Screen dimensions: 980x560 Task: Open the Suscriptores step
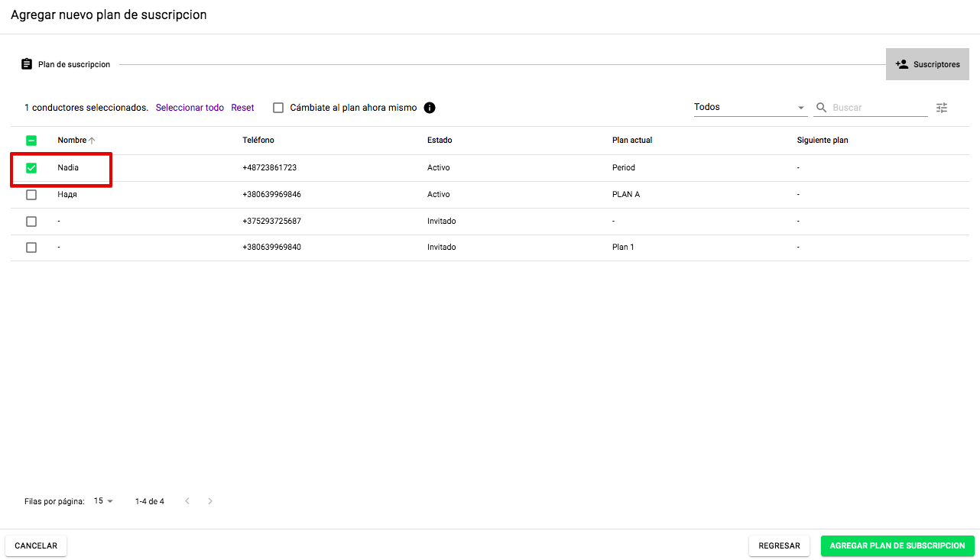[927, 64]
